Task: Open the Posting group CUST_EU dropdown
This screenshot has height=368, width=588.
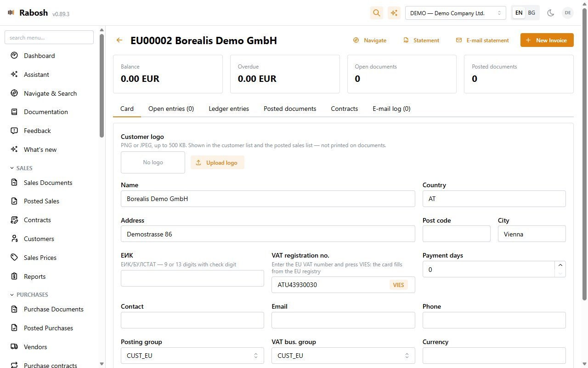Action: point(192,356)
